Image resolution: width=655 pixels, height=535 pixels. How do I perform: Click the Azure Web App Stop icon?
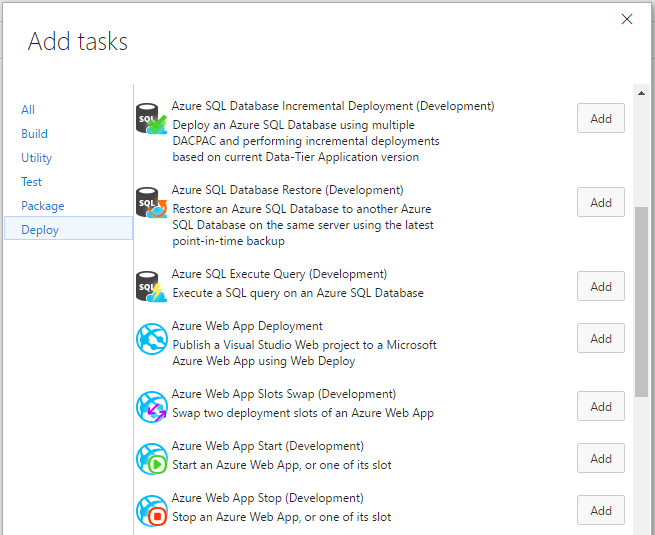point(152,511)
